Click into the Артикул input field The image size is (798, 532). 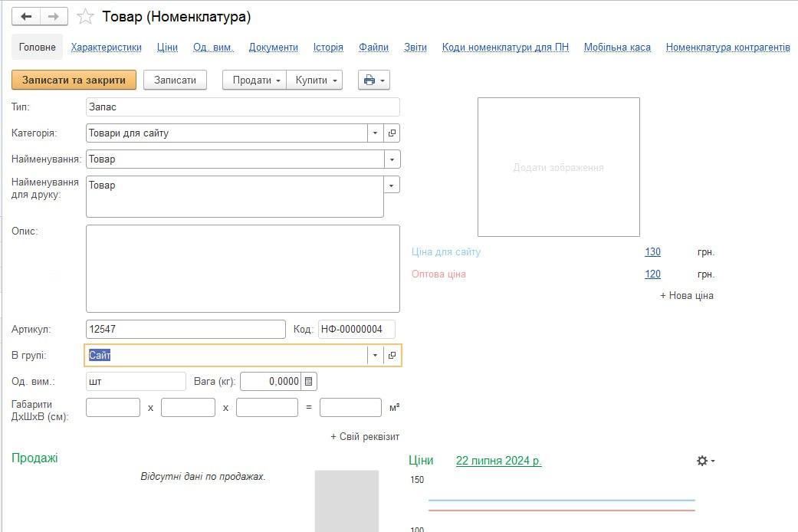(x=186, y=330)
